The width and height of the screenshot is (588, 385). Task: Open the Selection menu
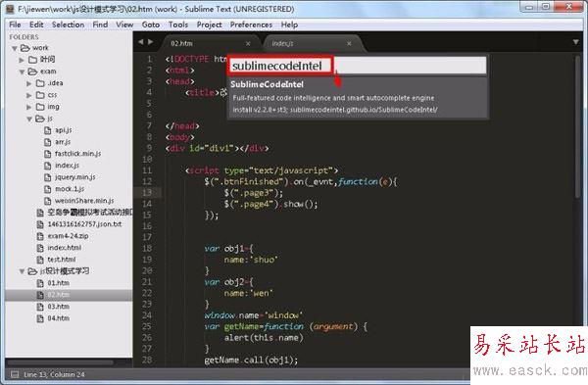(x=68, y=24)
